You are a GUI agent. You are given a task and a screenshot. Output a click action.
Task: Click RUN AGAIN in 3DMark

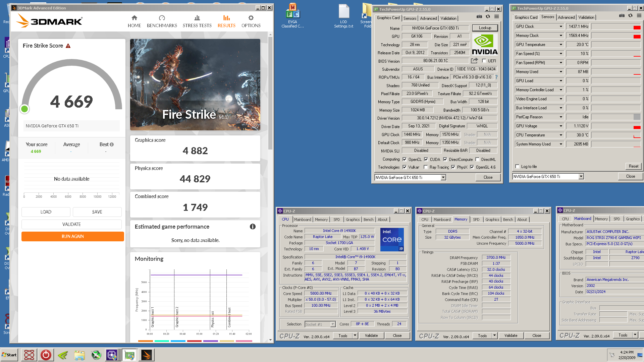[x=72, y=236]
